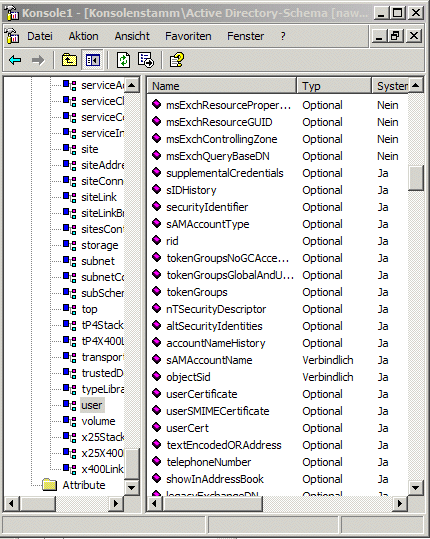Open the Ansicht menu
The image size is (430, 539).
[x=132, y=36]
